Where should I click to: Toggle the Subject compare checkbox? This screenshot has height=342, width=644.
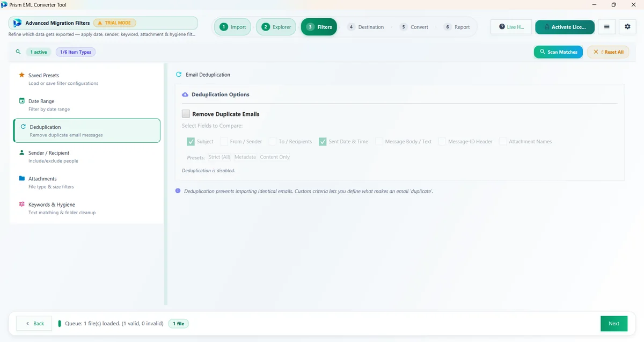191,142
